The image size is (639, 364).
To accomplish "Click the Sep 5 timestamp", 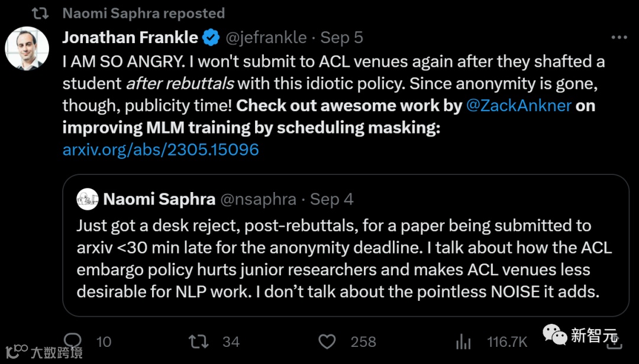I will coord(342,38).
